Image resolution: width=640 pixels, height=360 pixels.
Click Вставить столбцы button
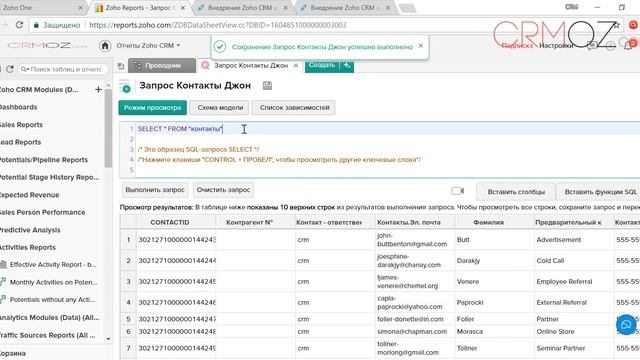(516, 192)
